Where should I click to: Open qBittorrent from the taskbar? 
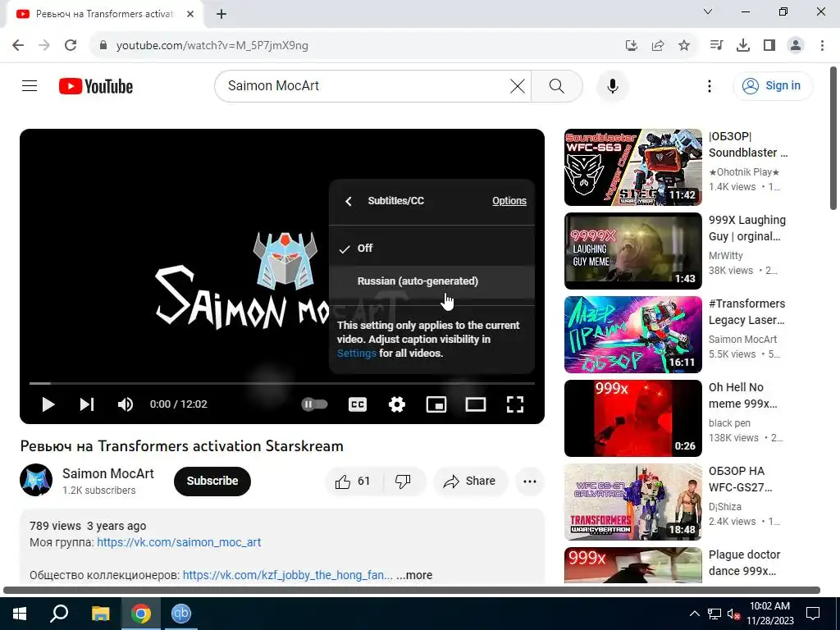click(x=181, y=614)
